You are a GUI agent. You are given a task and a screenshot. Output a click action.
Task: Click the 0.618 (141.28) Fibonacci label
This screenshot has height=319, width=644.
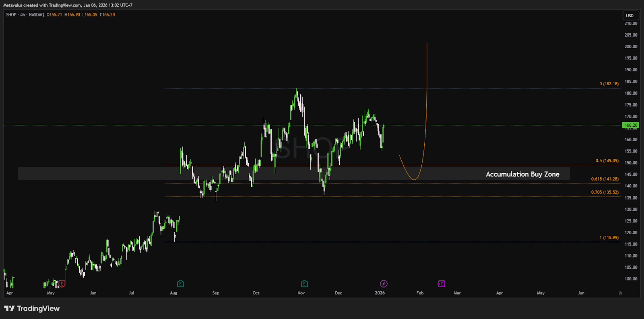coord(605,179)
